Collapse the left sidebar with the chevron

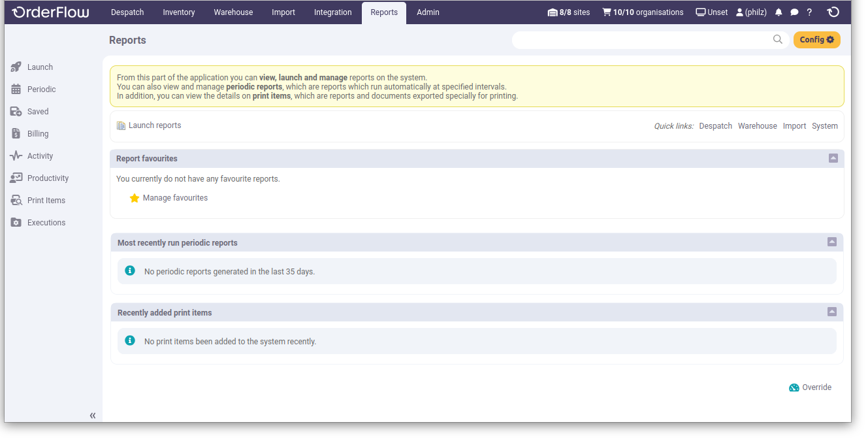coord(92,415)
